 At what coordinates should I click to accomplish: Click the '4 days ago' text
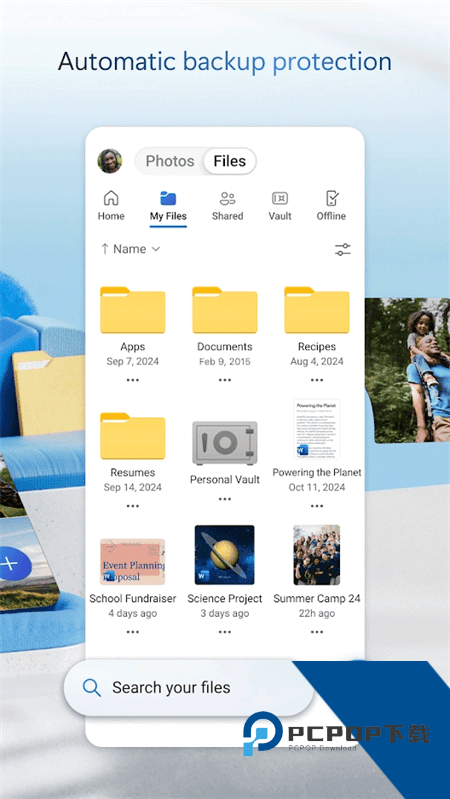[x=133, y=614]
